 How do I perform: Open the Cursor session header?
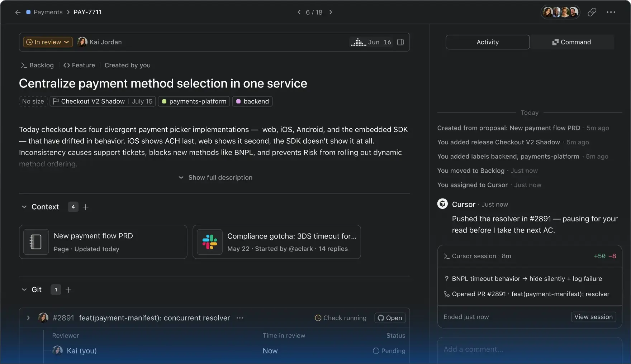click(530, 256)
